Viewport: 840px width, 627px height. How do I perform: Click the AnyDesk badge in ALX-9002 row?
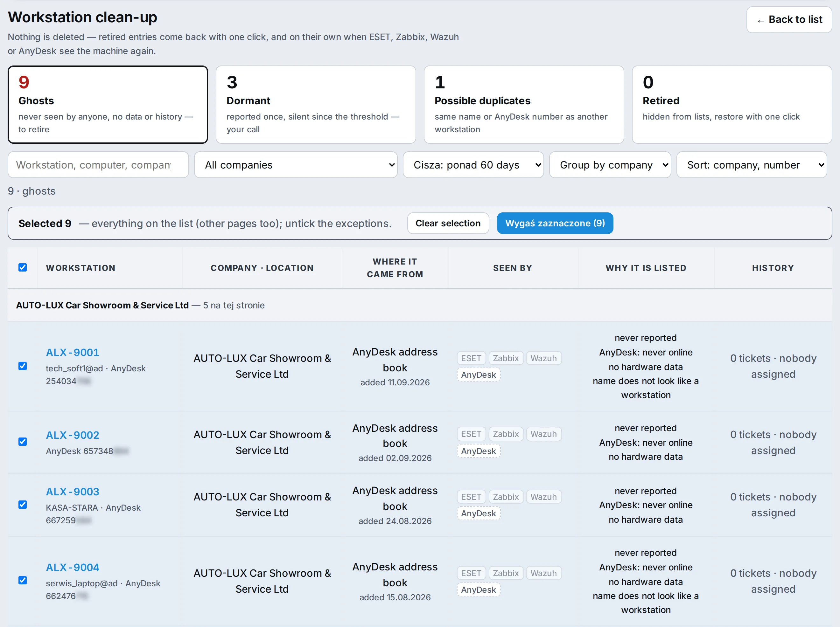coord(479,451)
